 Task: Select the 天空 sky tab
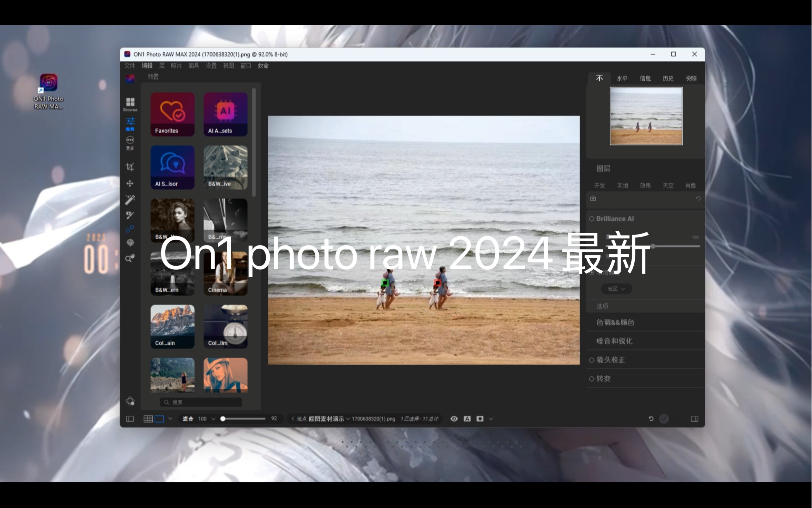tap(668, 185)
